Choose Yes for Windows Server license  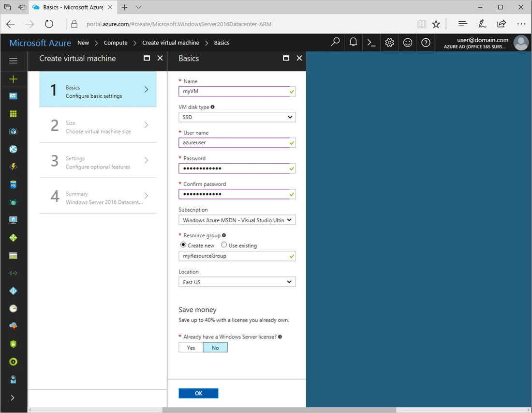[x=191, y=348]
